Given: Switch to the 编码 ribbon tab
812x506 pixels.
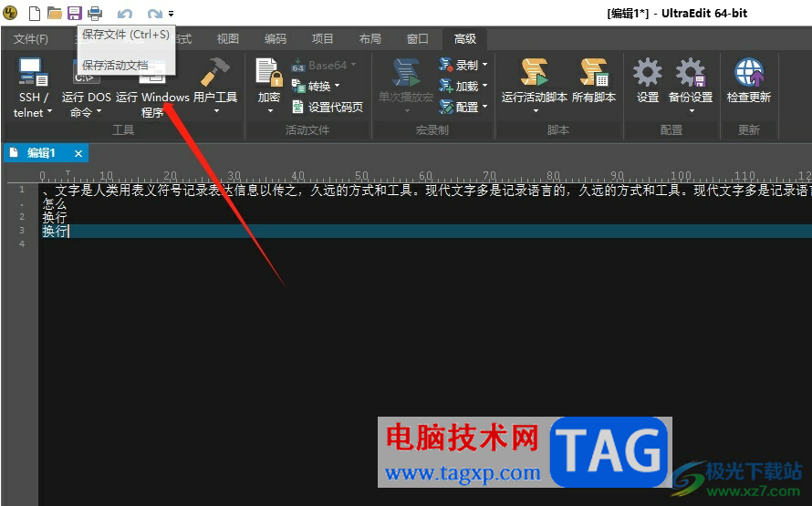Looking at the screenshot, I should pyautogui.click(x=275, y=39).
